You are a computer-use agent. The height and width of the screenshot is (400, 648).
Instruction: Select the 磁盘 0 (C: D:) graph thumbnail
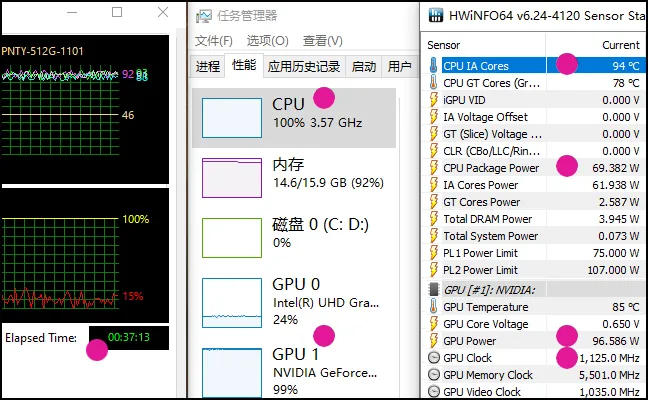pos(232,238)
